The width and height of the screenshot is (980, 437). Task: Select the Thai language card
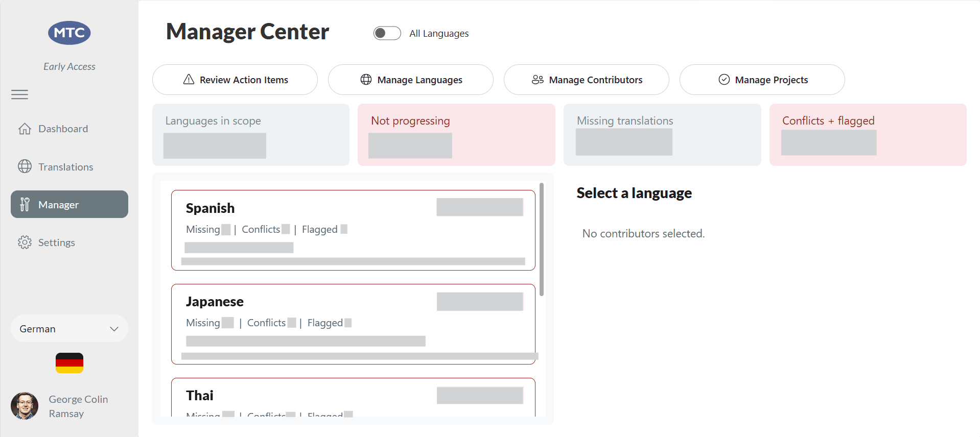pos(353,397)
